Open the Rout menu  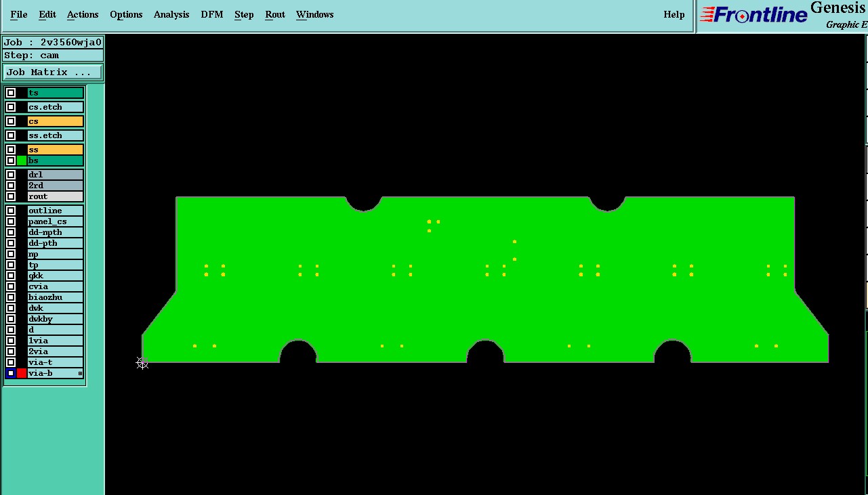click(x=275, y=14)
